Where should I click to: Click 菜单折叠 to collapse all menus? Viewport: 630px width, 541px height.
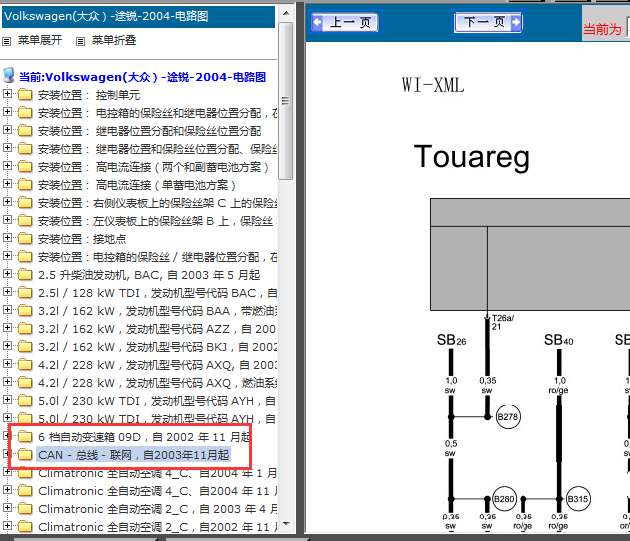click(x=114, y=40)
